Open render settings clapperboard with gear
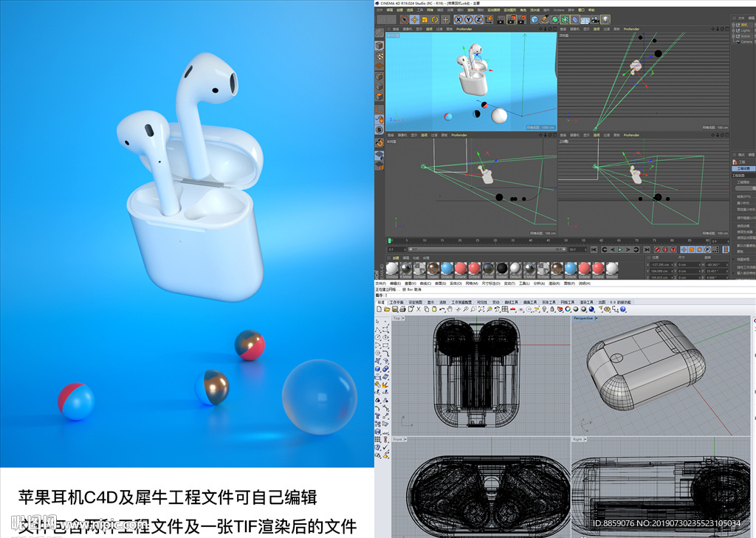 click(x=522, y=19)
